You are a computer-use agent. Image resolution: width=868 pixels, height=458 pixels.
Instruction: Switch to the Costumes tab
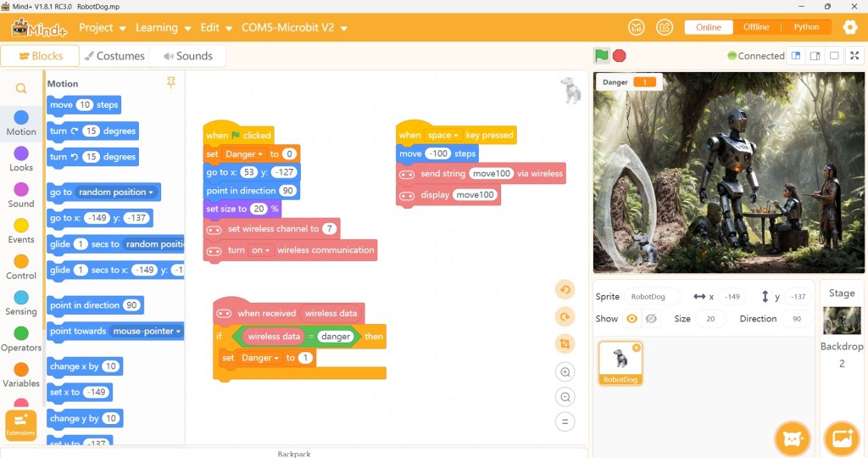coord(114,56)
